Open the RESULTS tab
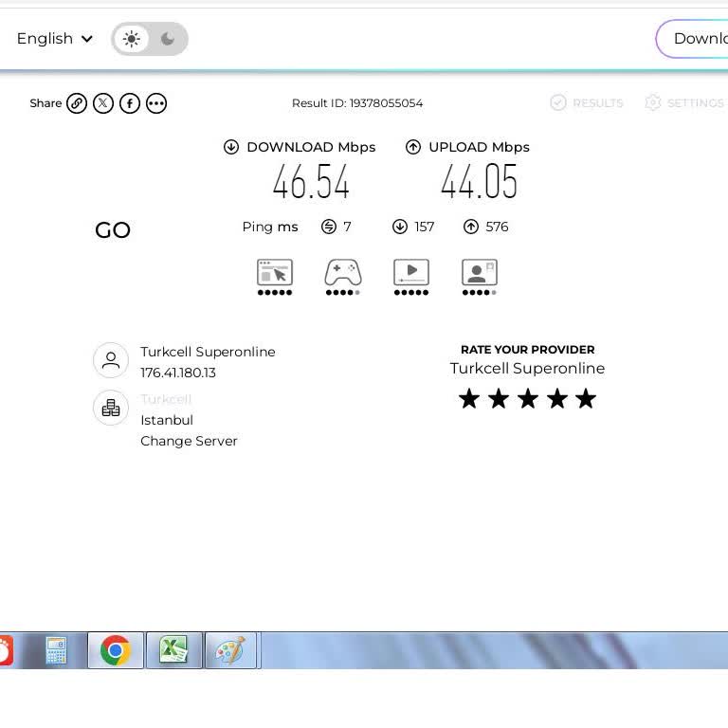The width and height of the screenshot is (728, 728). (x=587, y=102)
